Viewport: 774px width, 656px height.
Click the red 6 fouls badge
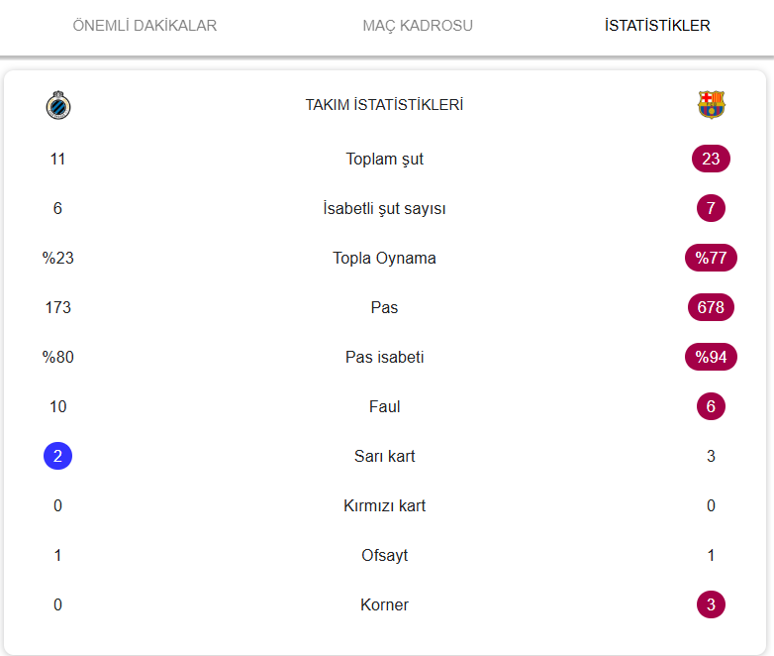click(x=711, y=406)
